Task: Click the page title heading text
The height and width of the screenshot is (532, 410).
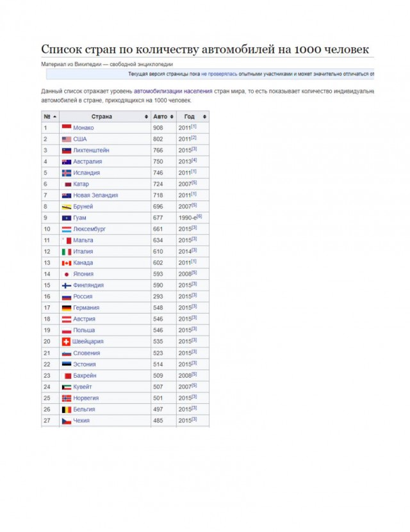Action: click(x=205, y=49)
